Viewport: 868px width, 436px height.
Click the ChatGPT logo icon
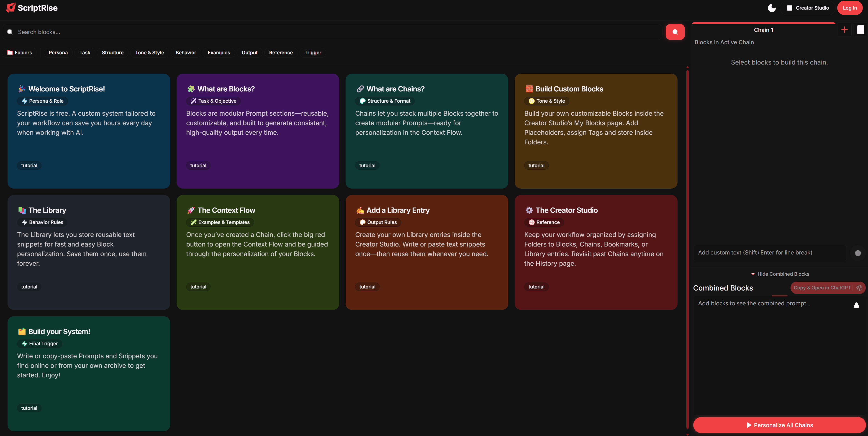pyautogui.click(x=859, y=288)
